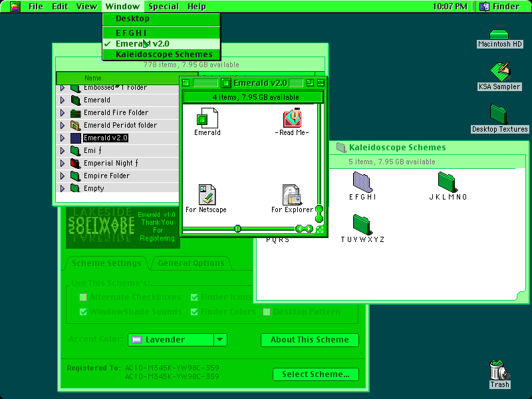Click the Finder application menu icon
This screenshot has width=532, height=399.
(484, 7)
